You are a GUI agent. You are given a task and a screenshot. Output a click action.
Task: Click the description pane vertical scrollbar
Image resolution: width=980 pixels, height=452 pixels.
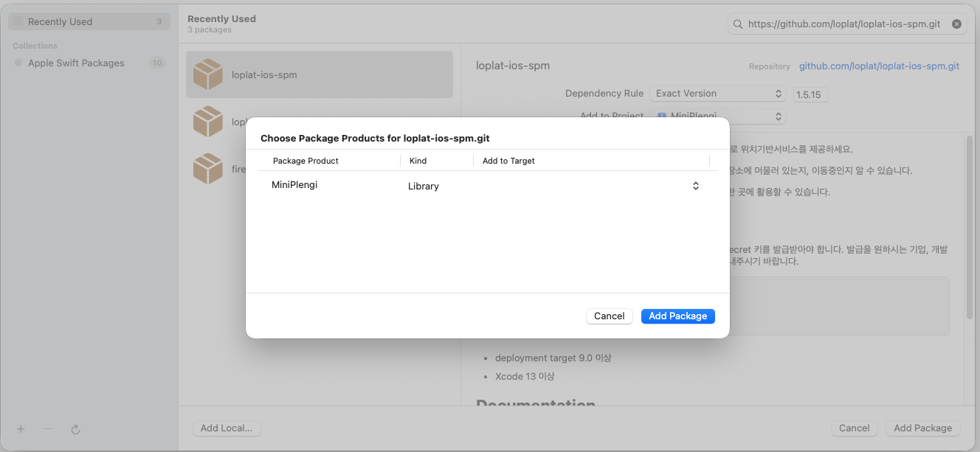969,229
